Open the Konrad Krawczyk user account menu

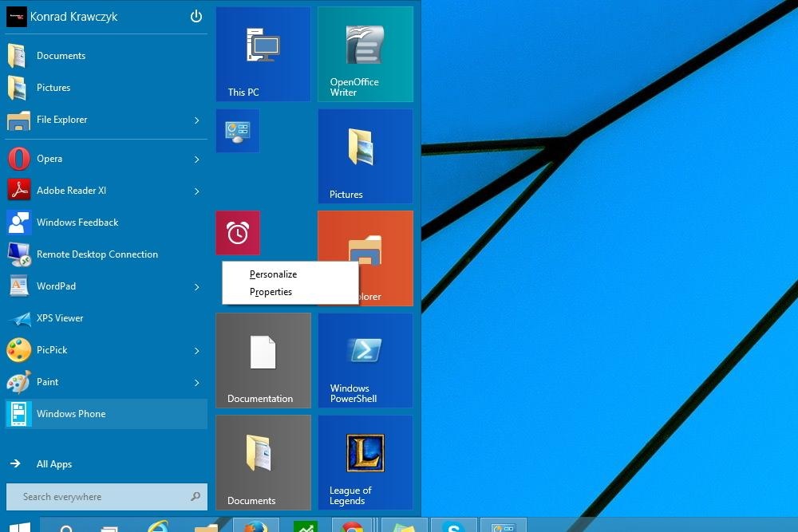62,17
